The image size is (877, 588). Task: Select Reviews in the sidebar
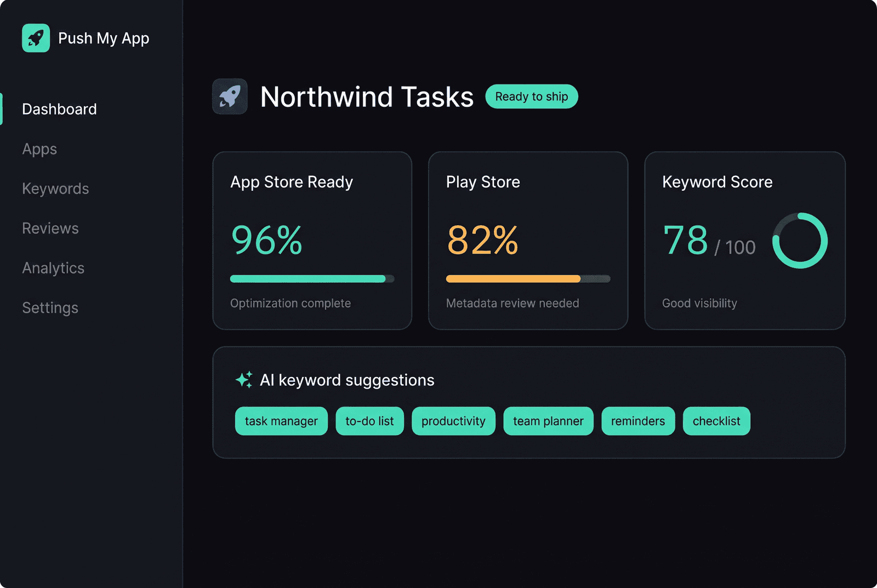pos(50,229)
